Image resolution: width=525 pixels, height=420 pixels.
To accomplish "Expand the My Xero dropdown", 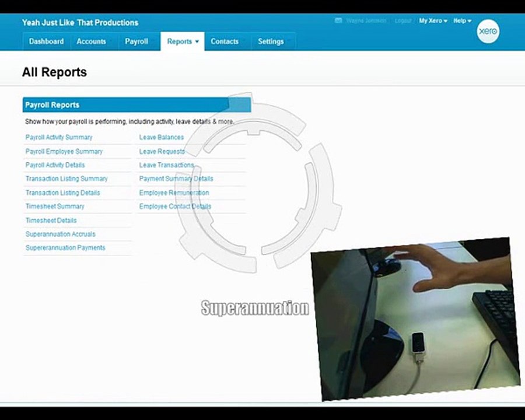I will coord(433,21).
